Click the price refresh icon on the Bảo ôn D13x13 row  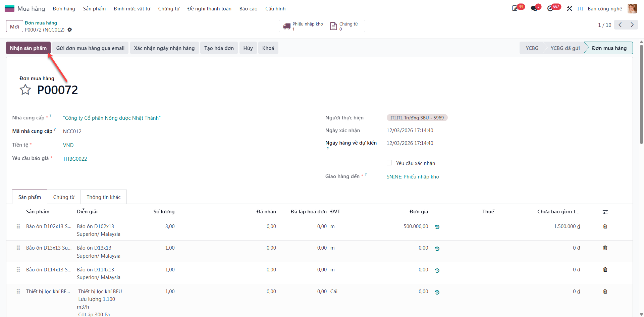(437, 249)
